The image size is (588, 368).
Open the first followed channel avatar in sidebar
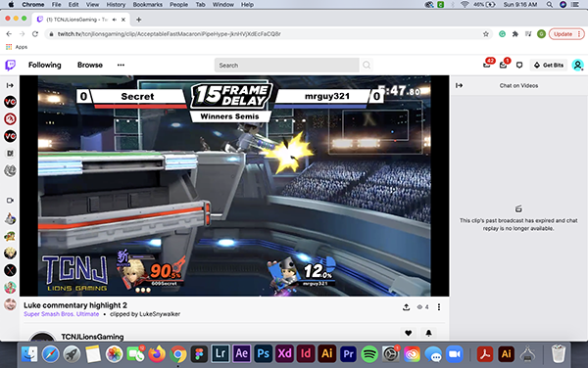click(x=10, y=102)
